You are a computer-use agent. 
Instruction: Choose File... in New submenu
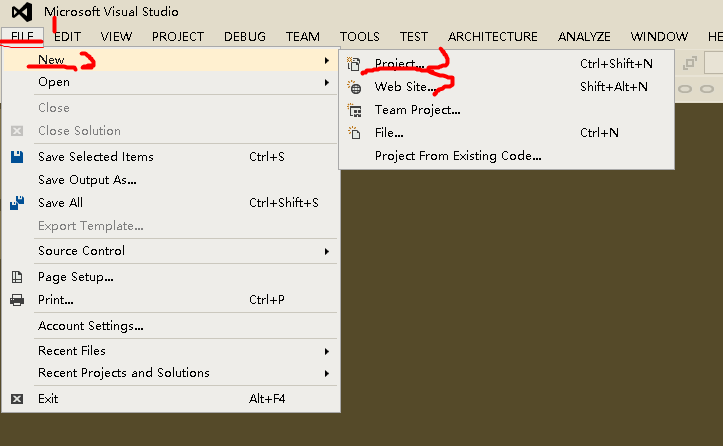point(506,133)
